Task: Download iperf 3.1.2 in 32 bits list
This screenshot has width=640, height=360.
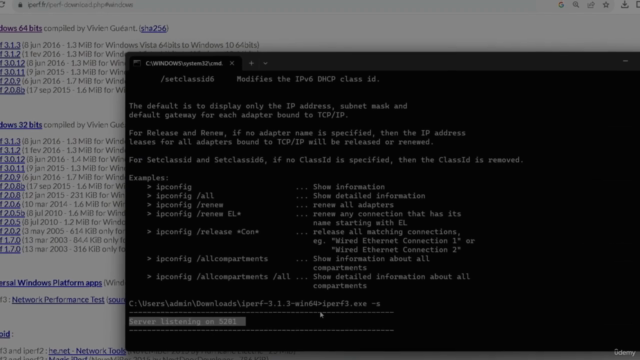Action: [10, 150]
